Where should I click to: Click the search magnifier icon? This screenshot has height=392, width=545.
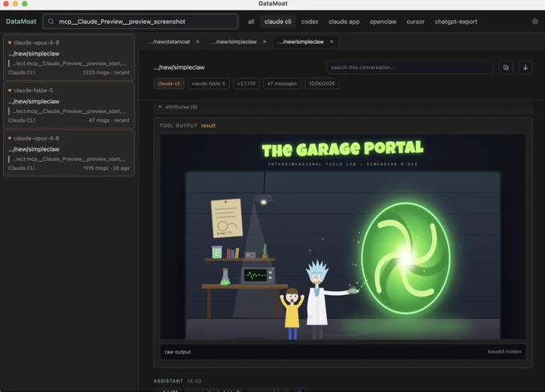(x=50, y=22)
